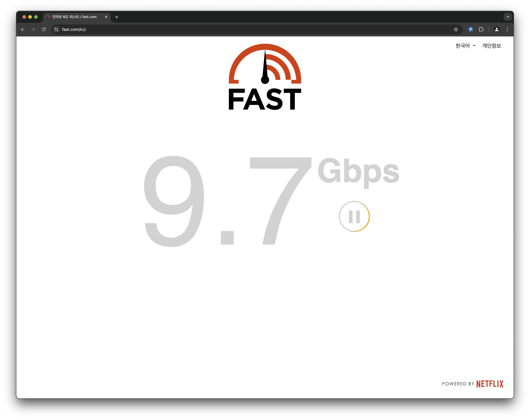Screen dimensions: 530x420
Task: Bookmark this page with the star icon
Action: [456, 29]
